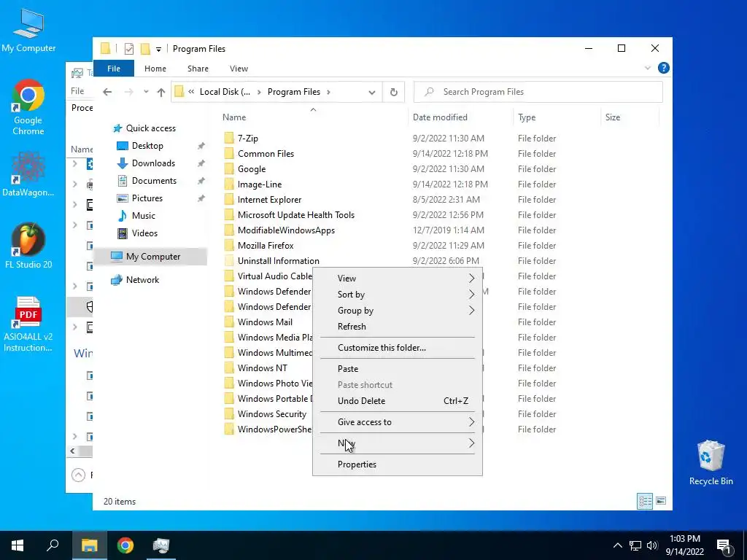
Task: Expand the Group by submenu
Action: (x=398, y=311)
